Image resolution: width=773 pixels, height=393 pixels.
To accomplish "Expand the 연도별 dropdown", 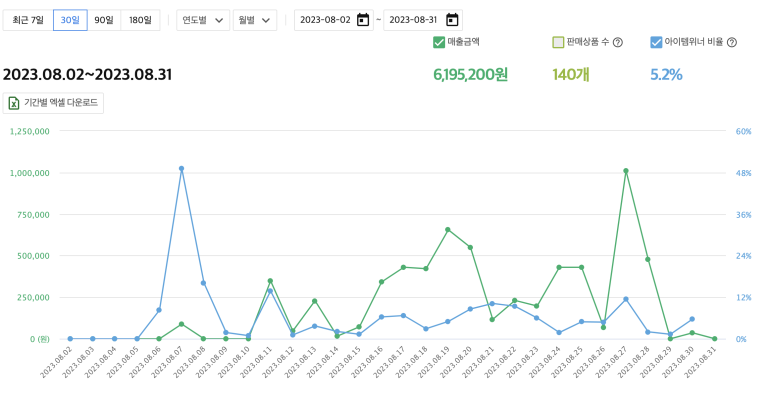I will [203, 20].
